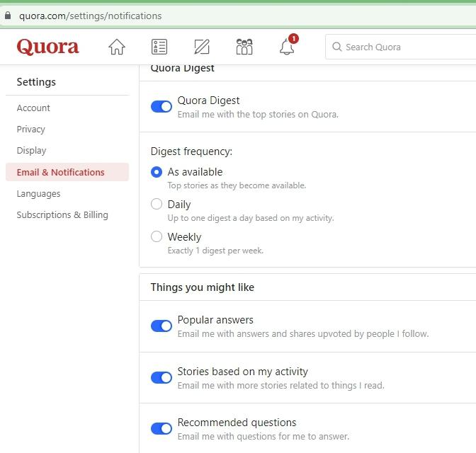Select Weekly digest frequency
Screen dimensions: 476x453
coord(157,236)
